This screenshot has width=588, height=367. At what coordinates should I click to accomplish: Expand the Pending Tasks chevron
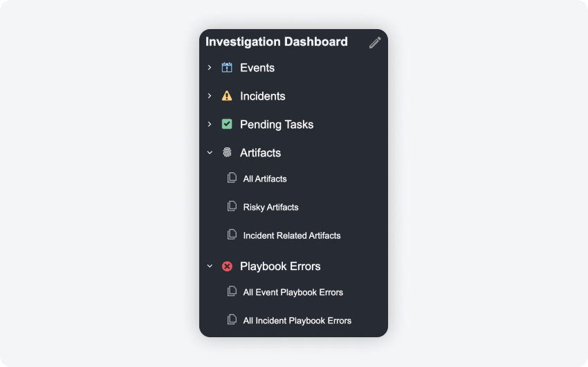click(x=210, y=125)
